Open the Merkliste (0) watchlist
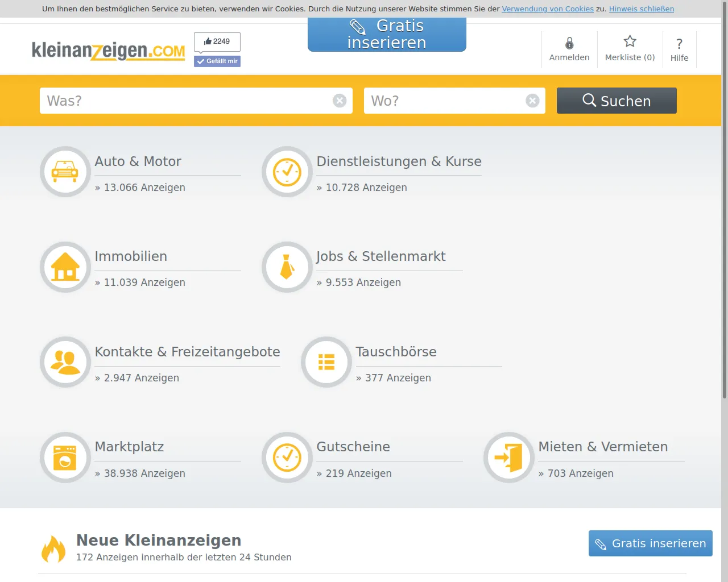The width and height of the screenshot is (728, 582). coord(630,49)
